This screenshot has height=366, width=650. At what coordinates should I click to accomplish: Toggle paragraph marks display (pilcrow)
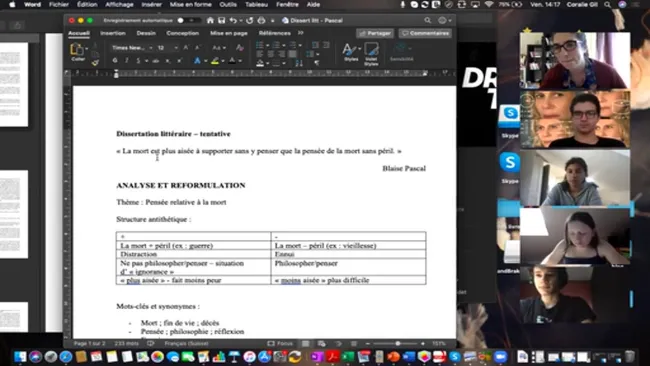point(316,63)
